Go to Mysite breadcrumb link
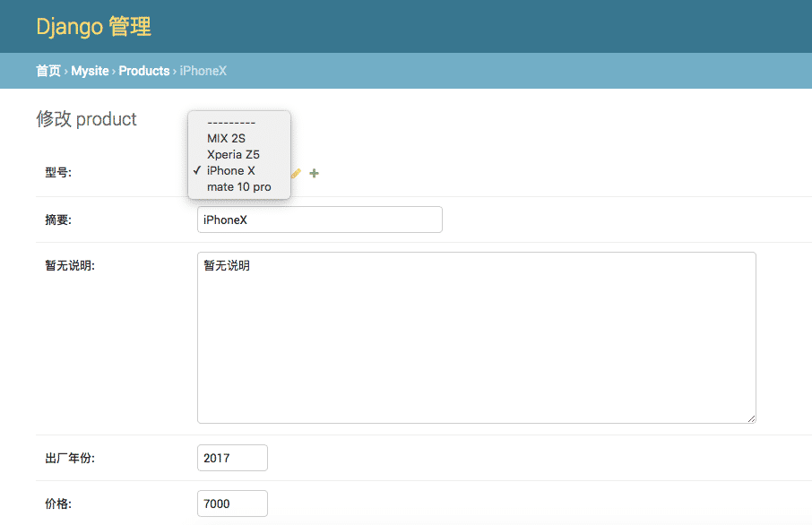Screen dimensions: 812x525 coord(90,71)
